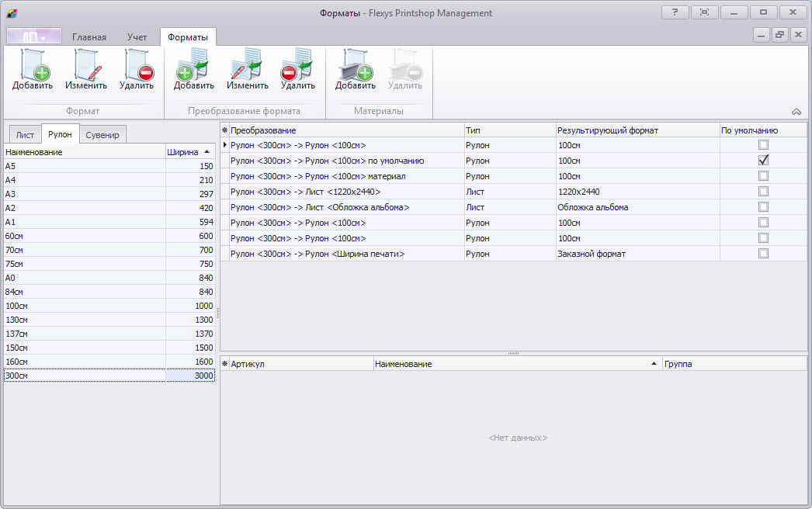Select the A2 format row

pyautogui.click(x=109, y=208)
